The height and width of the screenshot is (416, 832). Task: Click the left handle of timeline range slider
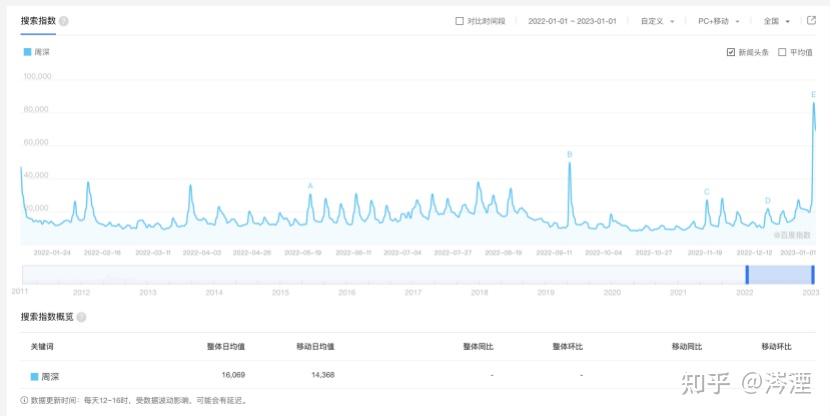point(747,274)
